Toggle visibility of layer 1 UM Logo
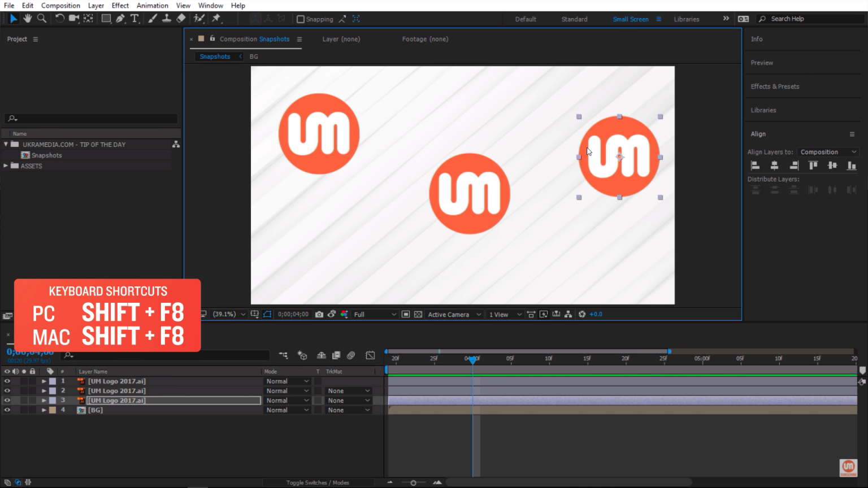Image resolution: width=868 pixels, height=488 pixels. pos(7,381)
